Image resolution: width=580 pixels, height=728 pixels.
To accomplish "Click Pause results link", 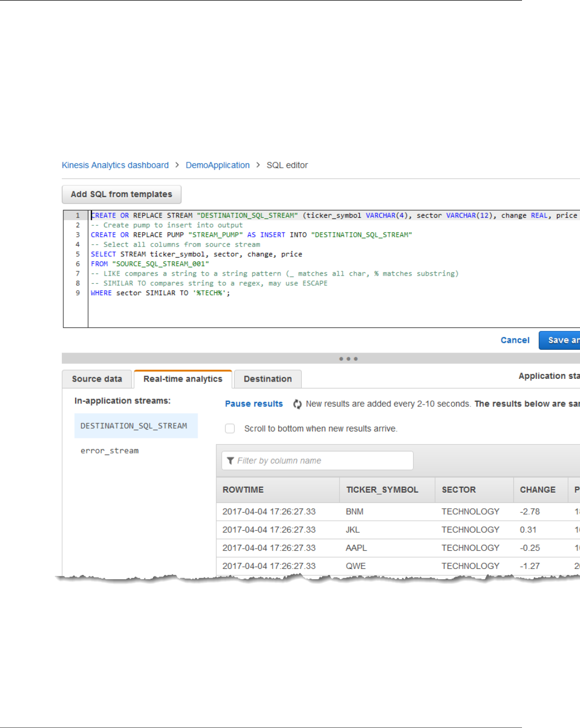I will click(253, 404).
